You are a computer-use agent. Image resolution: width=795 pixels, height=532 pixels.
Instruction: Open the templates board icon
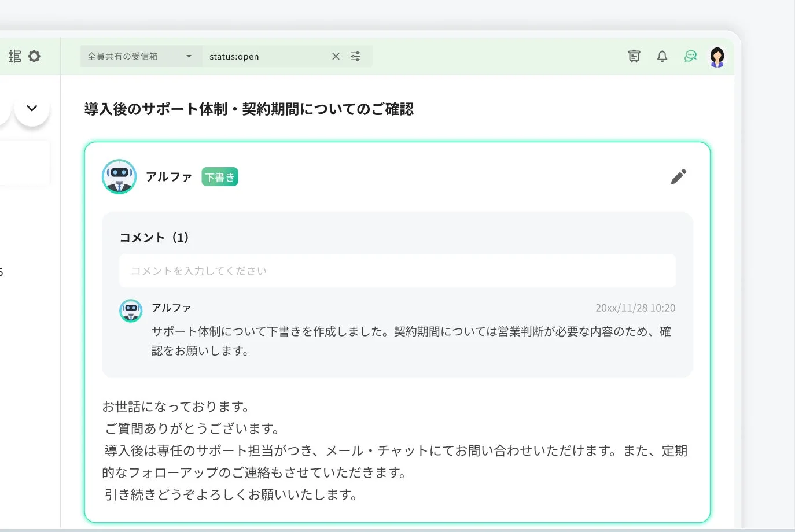pos(634,56)
